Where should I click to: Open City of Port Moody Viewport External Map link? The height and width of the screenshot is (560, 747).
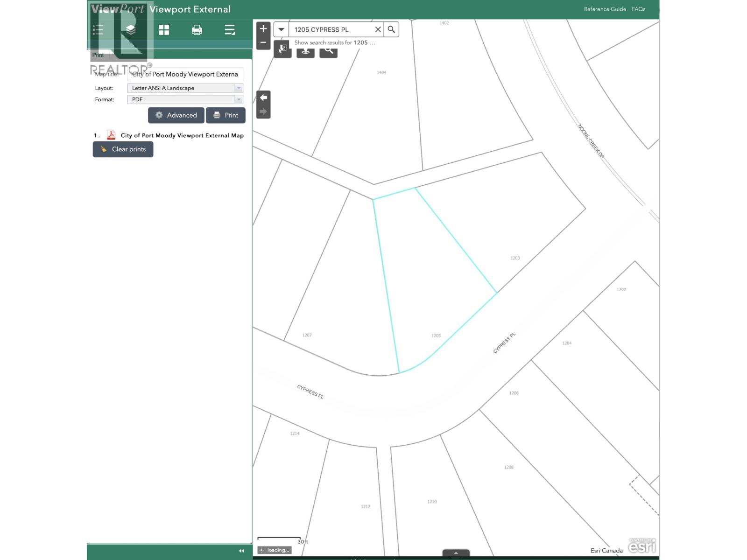tap(182, 135)
